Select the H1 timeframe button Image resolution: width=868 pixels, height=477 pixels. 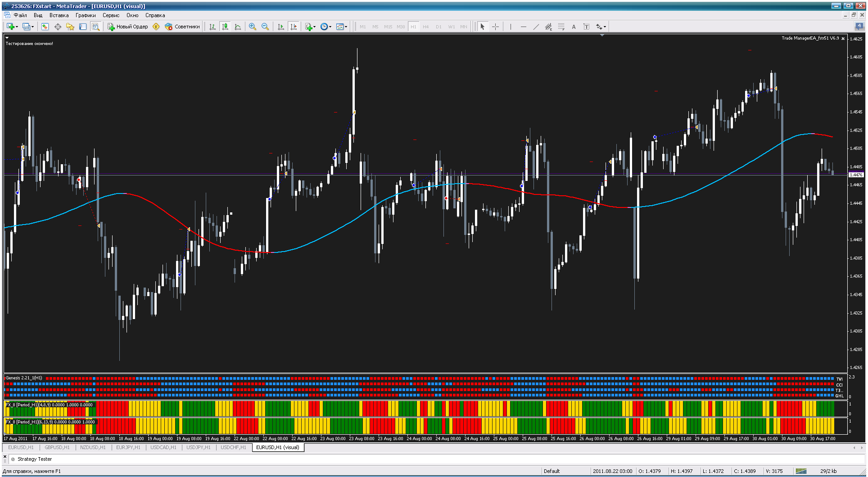(413, 27)
